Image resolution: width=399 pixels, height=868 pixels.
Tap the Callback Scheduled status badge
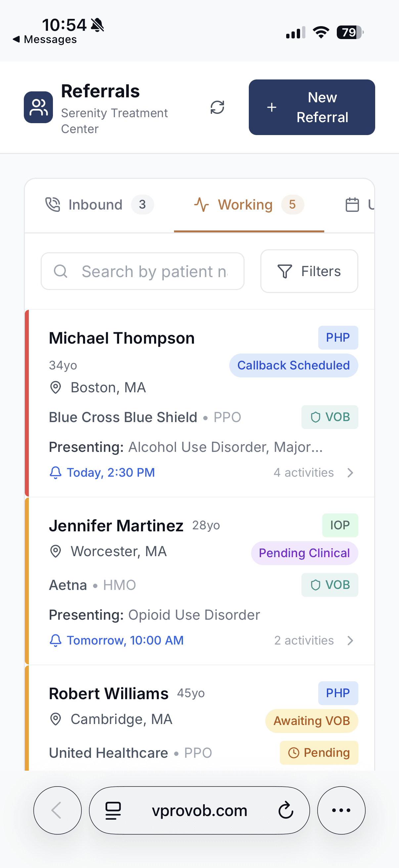[293, 365]
